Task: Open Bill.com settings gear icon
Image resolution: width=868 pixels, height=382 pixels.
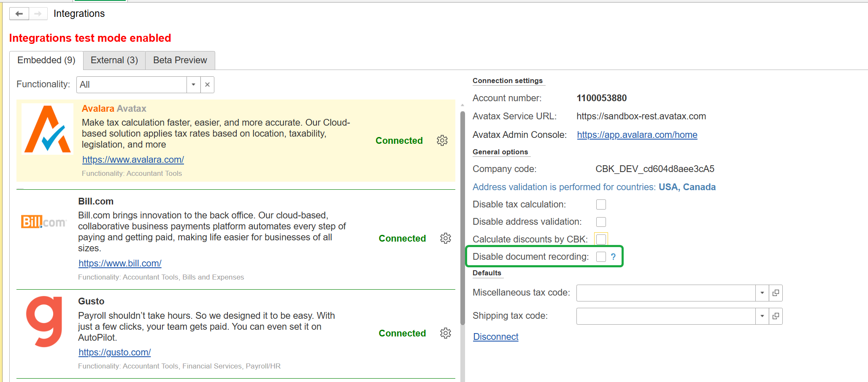Action: (x=445, y=238)
